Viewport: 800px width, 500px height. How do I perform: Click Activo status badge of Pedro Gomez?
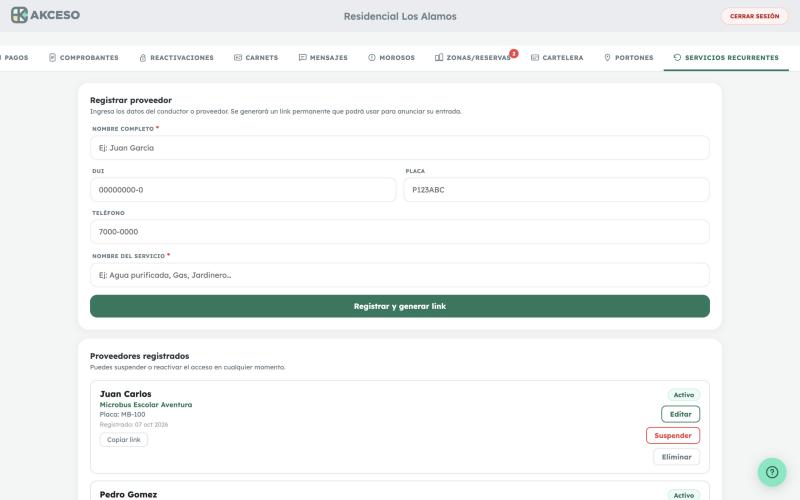point(684,495)
